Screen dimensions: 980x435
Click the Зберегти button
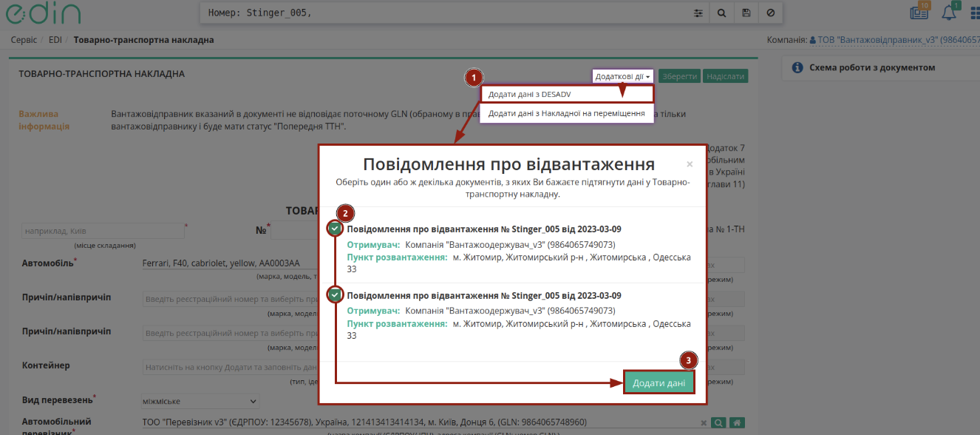679,76
